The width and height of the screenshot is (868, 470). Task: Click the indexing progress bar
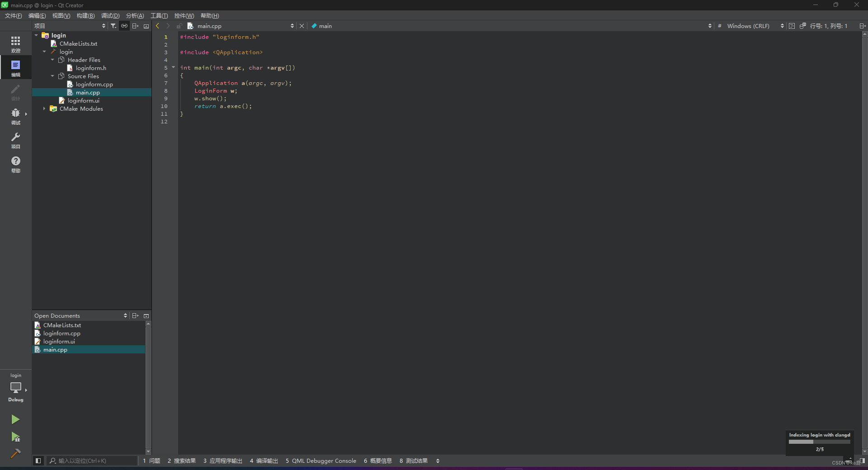click(x=819, y=442)
